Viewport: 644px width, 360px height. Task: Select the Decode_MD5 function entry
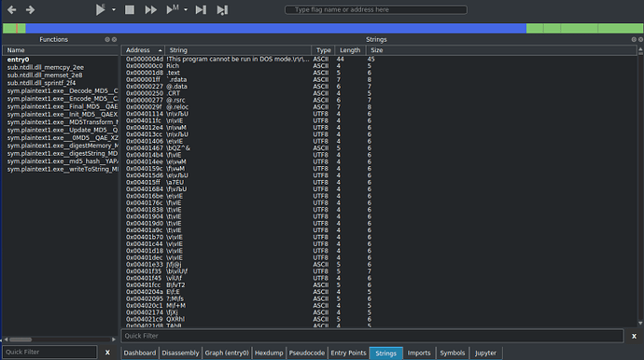(61, 90)
